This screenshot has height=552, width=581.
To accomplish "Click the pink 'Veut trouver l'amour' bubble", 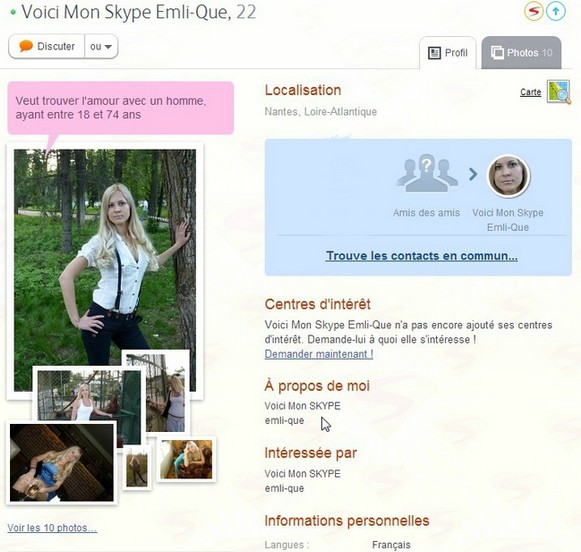I will (x=120, y=108).
